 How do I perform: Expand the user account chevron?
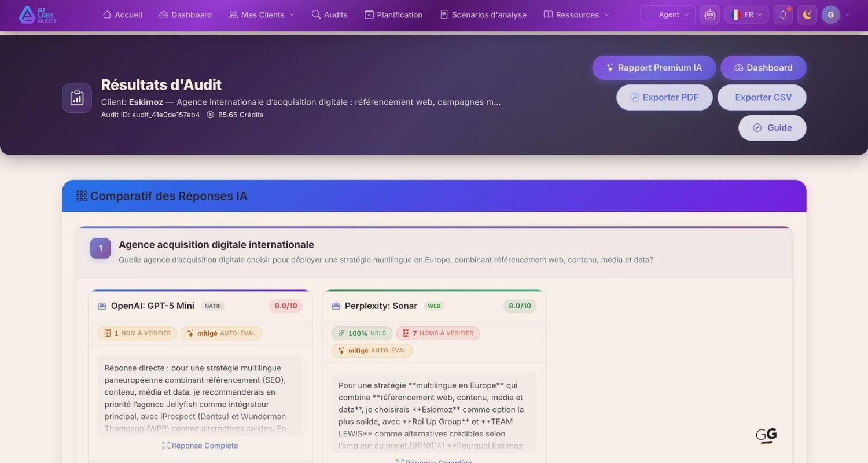(x=848, y=14)
